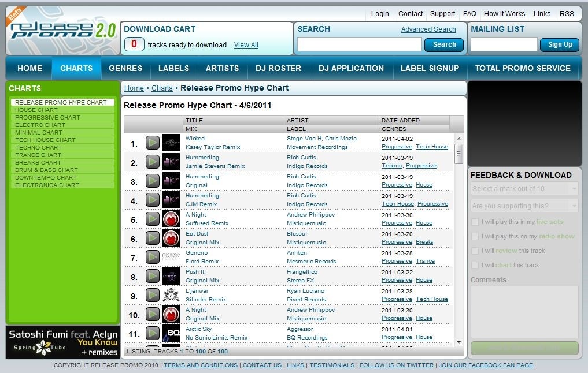This screenshot has width=588, height=373.
Task: Open Trance genre link on track 7
Action: coord(425,261)
